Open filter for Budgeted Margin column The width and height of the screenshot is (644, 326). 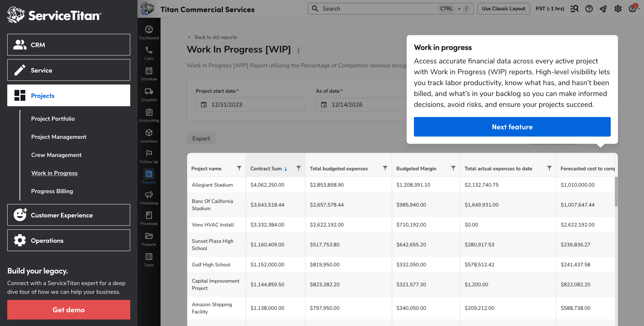pyautogui.click(x=453, y=168)
